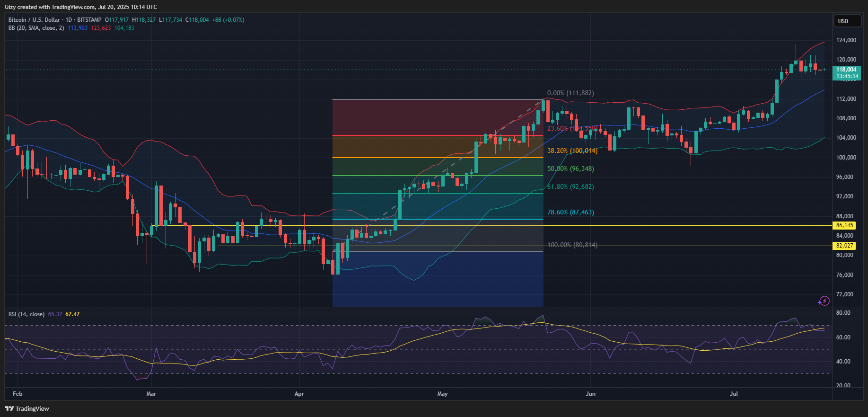
Task: Click the Bitcoin / U.S. Dollar symbol title
Action: tap(34, 20)
